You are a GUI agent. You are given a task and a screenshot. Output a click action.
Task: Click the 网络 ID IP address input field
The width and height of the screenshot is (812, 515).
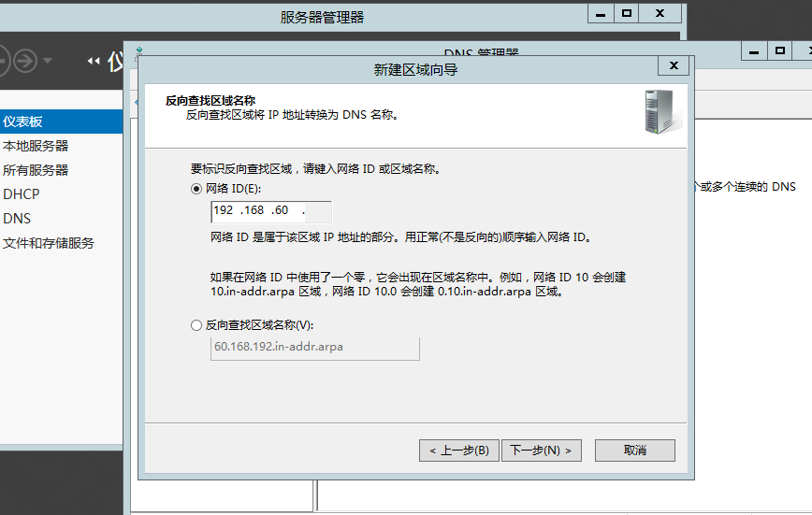point(271,211)
